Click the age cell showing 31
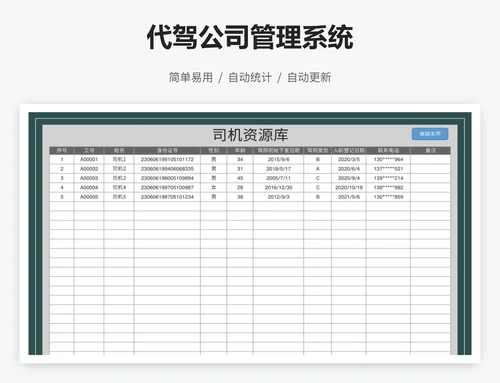The width and height of the screenshot is (500, 383). point(240,169)
